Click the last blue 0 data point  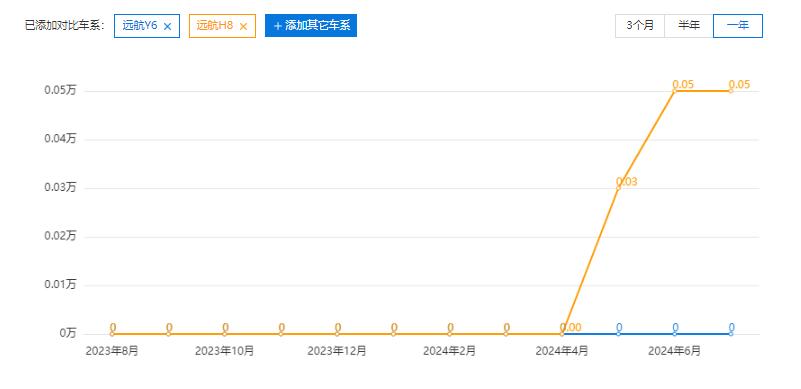[731, 334]
